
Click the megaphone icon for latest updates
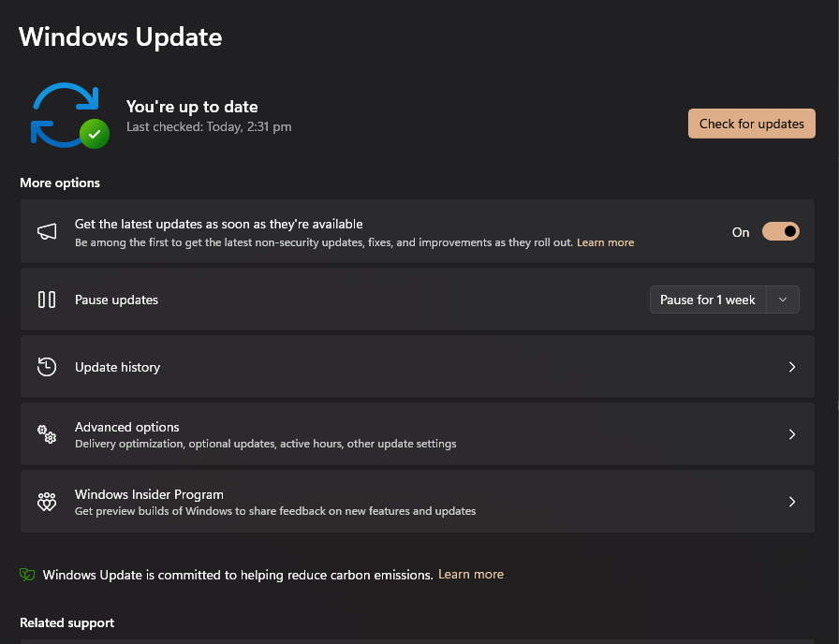coord(47,232)
